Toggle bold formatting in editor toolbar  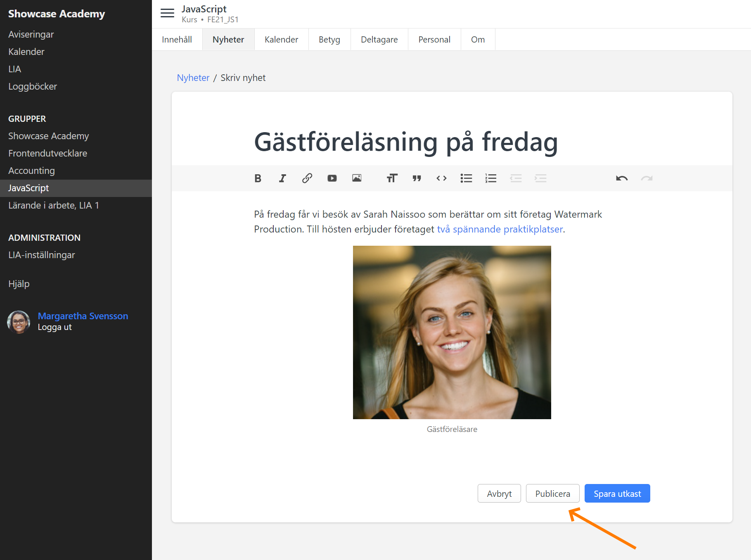click(258, 178)
